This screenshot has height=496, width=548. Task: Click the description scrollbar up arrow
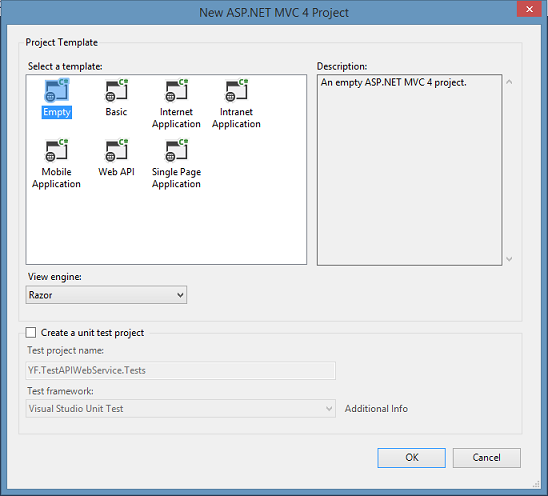(509, 82)
